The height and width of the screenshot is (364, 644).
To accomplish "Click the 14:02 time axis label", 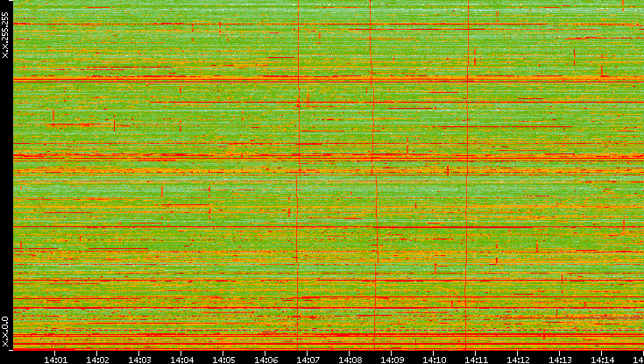I will 97,360.
